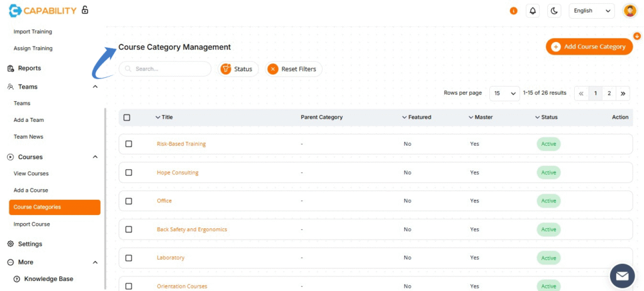Click the sidebar vertical scrollbar
Image resolution: width=644 pixels, height=291 pixels.
pos(105,198)
